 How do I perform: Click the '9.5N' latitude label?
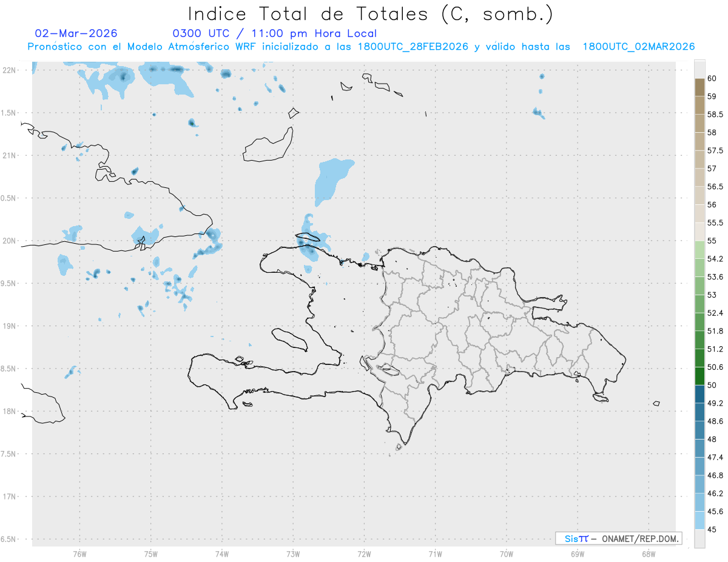(x=8, y=283)
